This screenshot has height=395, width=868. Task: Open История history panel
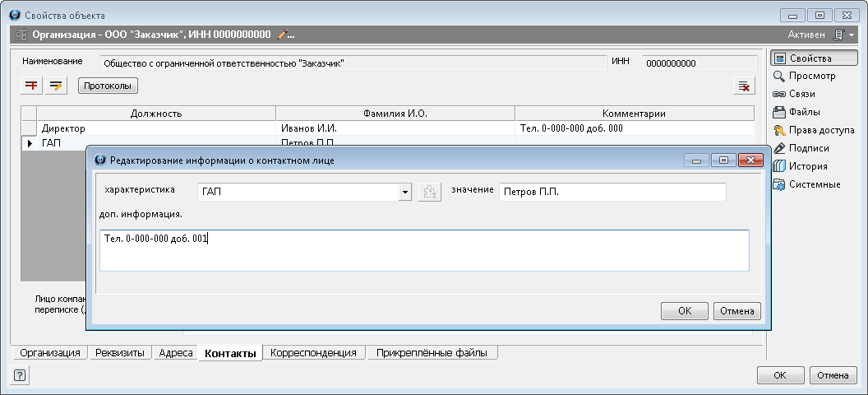pyautogui.click(x=807, y=166)
